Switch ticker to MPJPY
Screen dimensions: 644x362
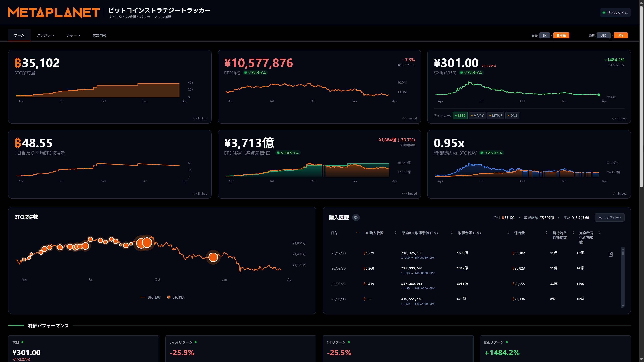click(x=477, y=116)
